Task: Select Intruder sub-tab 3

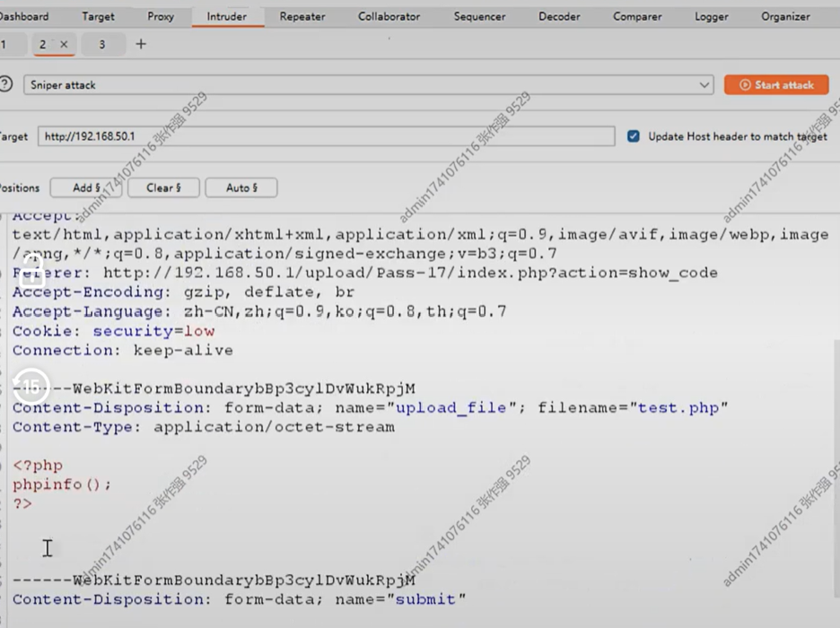Action: pos(101,45)
